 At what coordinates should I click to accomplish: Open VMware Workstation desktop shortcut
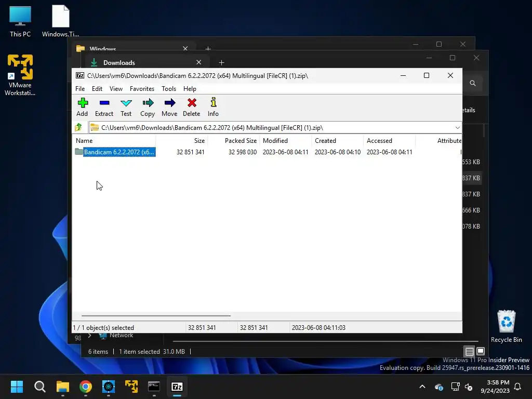pos(20,75)
